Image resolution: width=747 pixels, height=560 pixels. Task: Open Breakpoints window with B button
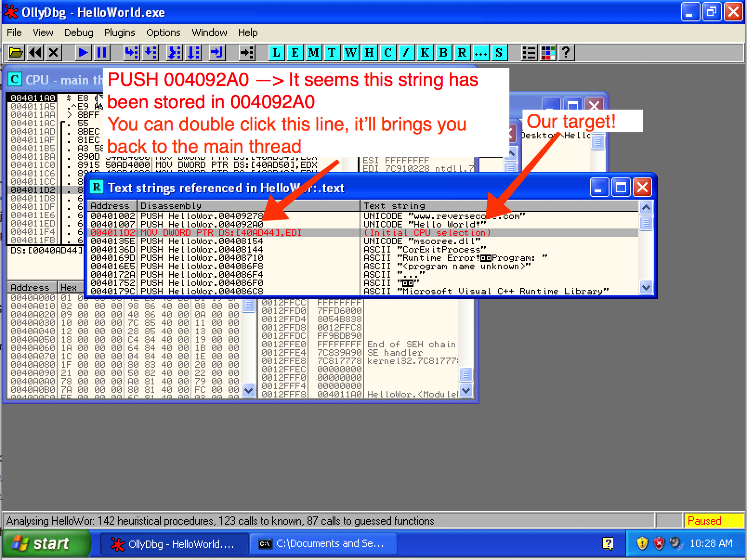[444, 52]
